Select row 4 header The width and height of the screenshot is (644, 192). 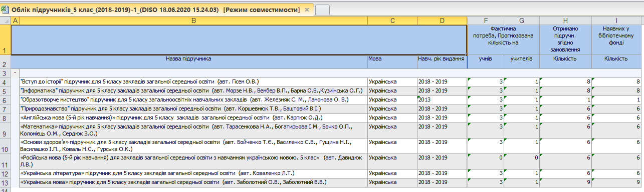pos(5,81)
